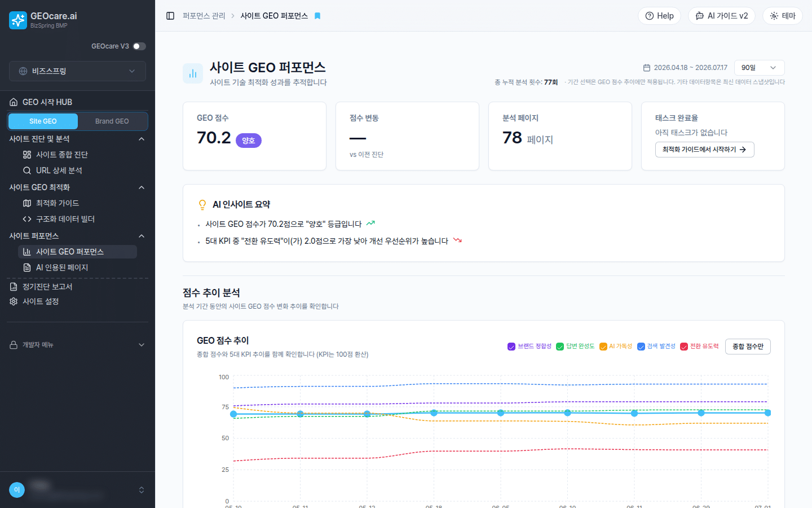Screen dimensions: 812x508
Task: Click the 개발자 메뉴 lock icon
Action: click(x=14, y=345)
